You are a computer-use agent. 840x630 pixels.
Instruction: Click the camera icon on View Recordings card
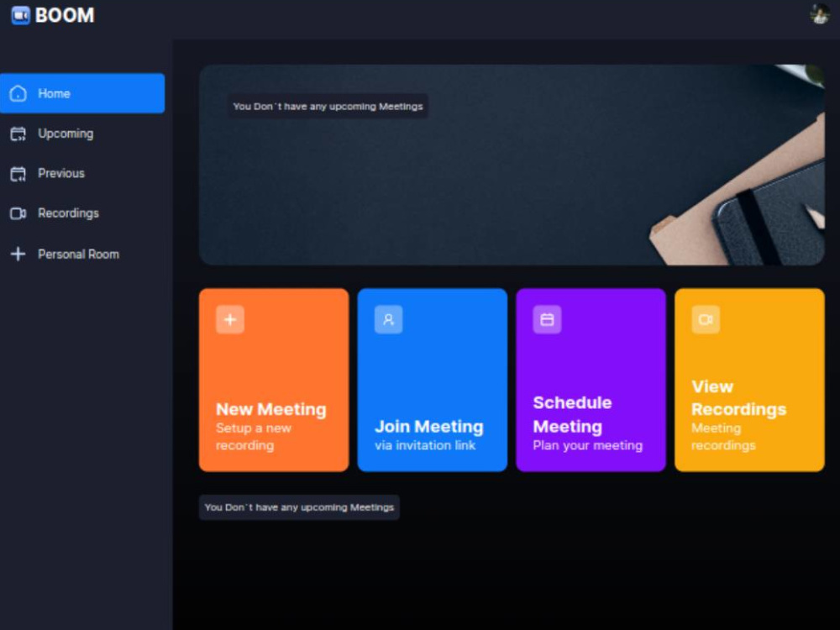tap(706, 319)
